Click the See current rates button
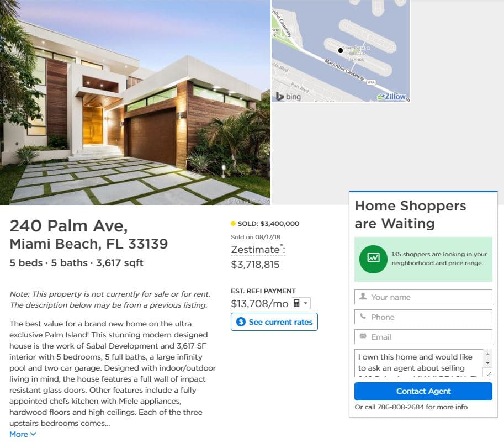Image resolution: width=504 pixels, height=443 pixels. point(274,322)
